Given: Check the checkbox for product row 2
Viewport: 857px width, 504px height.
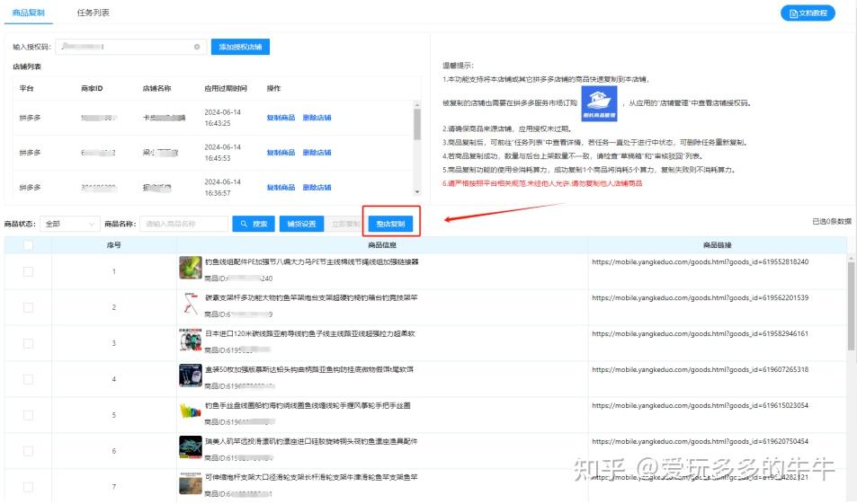Looking at the screenshot, I should click(x=28, y=307).
